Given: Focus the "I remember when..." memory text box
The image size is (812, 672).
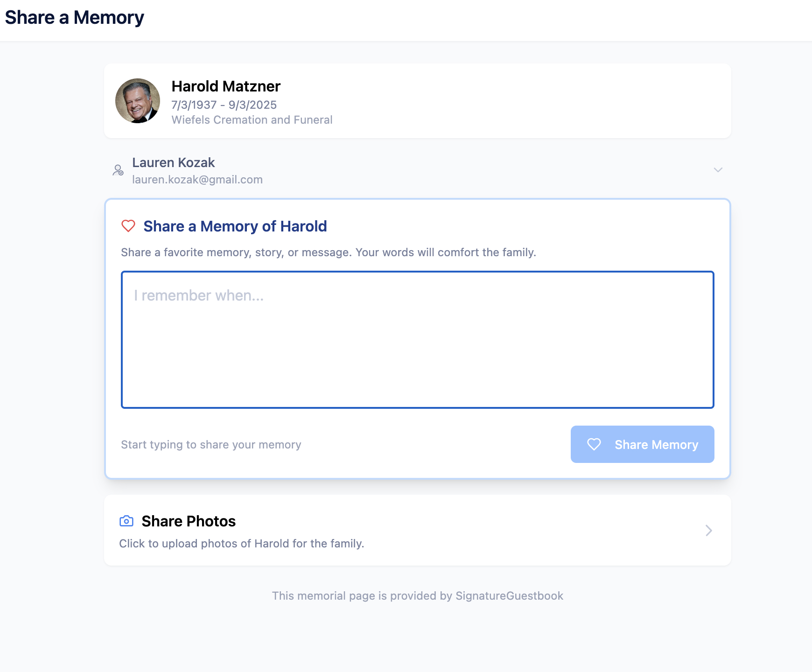Looking at the screenshot, I should click(x=417, y=340).
